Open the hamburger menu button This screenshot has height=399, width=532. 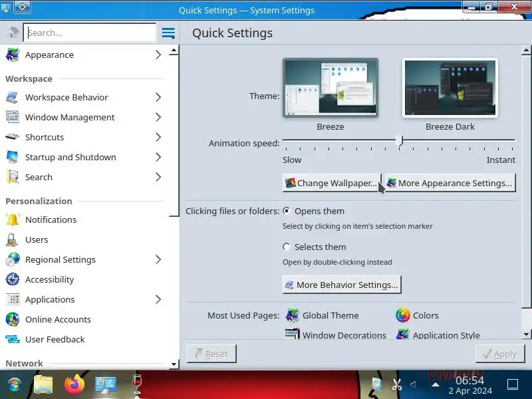(168, 33)
